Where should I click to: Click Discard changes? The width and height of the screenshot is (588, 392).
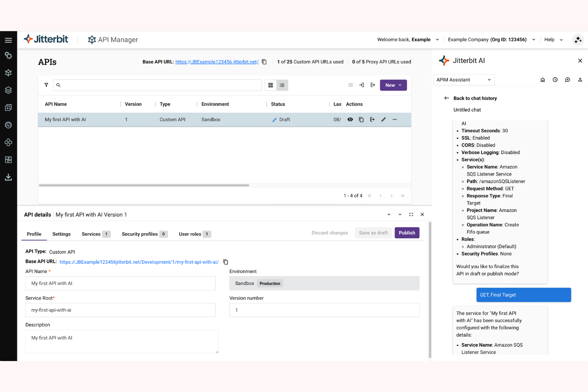click(x=330, y=233)
